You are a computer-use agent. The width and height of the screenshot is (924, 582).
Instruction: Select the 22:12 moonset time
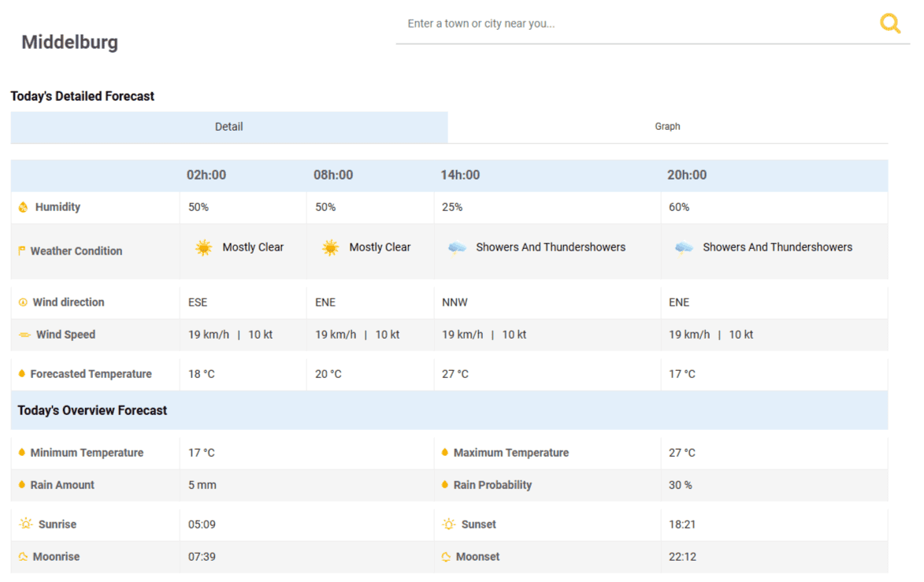(x=682, y=557)
